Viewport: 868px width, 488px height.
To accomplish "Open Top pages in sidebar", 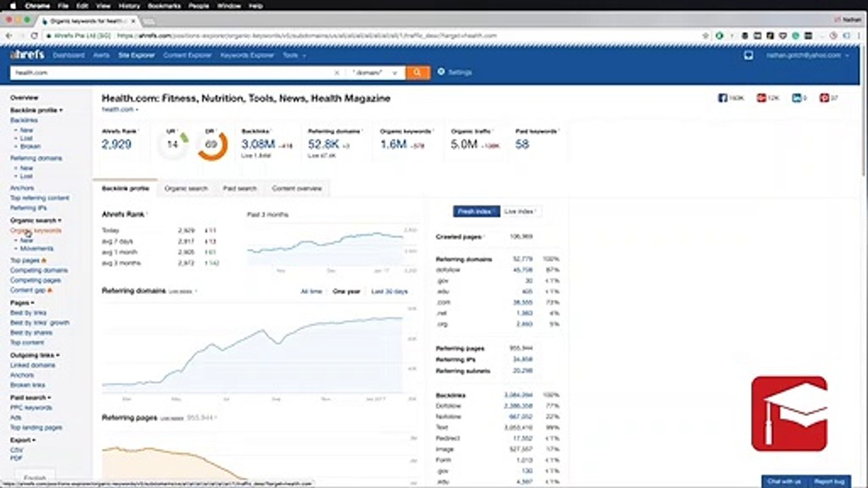I will pyautogui.click(x=25, y=260).
